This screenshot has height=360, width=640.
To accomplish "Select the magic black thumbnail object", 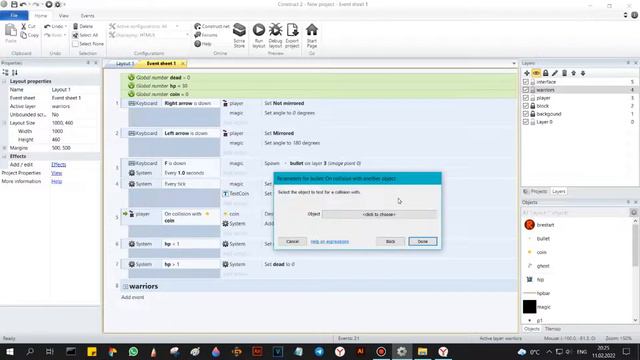I will point(529,307).
